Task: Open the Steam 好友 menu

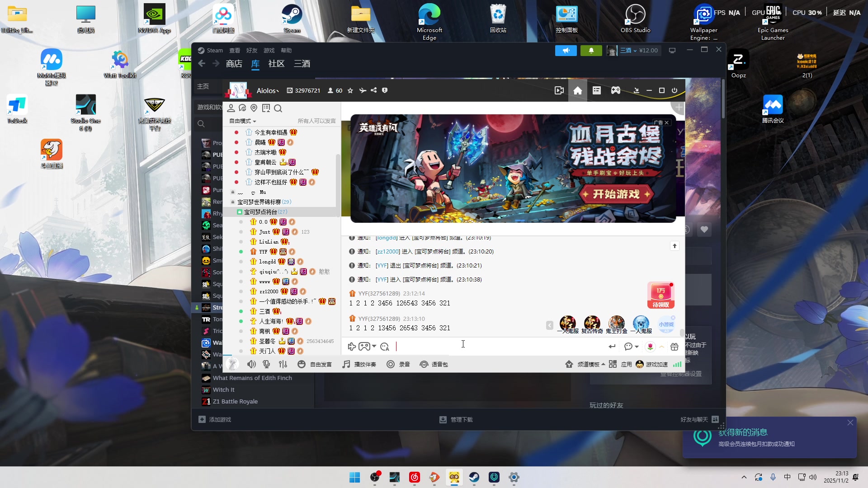Action: [252, 51]
